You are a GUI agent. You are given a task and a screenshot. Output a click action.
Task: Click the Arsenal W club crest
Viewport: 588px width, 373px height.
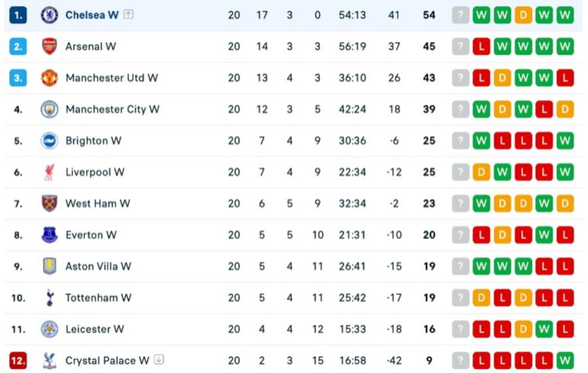tap(50, 46)
